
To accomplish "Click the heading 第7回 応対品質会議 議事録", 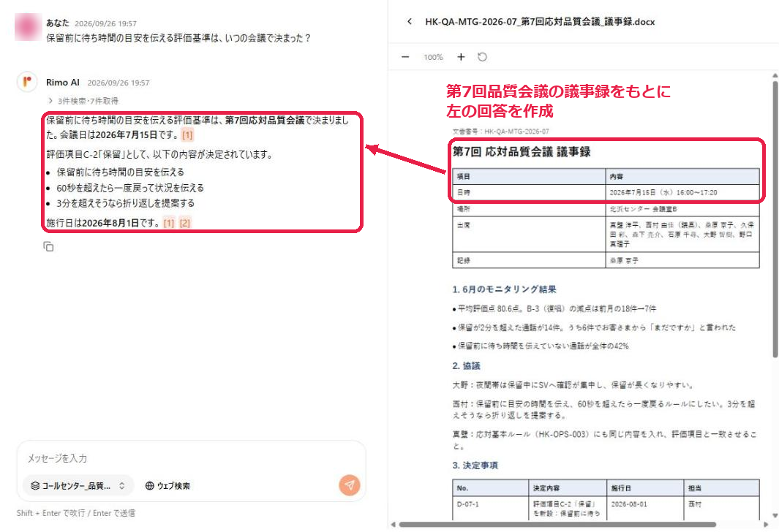I will coord(522,152).
